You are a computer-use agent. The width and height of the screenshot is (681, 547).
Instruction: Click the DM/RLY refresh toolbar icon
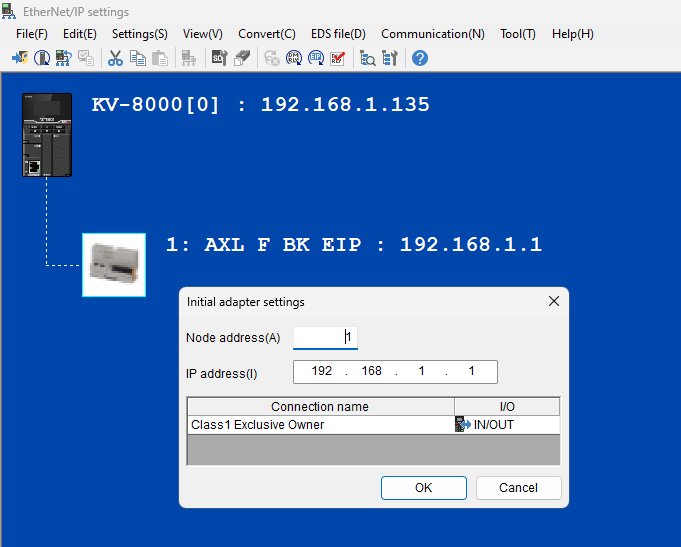294,58
